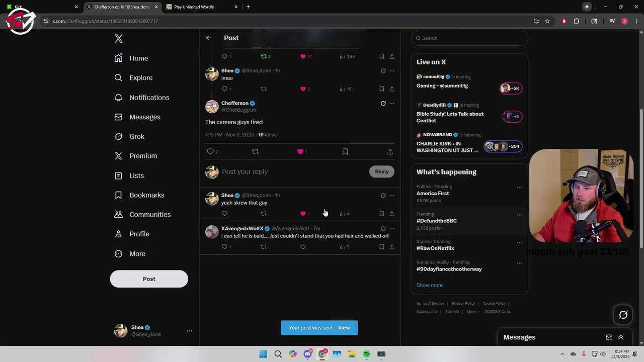Compose new message in Messages drawer
This screenshot has width=644, height=362.
pyautogui.click(x=609, y=337)
